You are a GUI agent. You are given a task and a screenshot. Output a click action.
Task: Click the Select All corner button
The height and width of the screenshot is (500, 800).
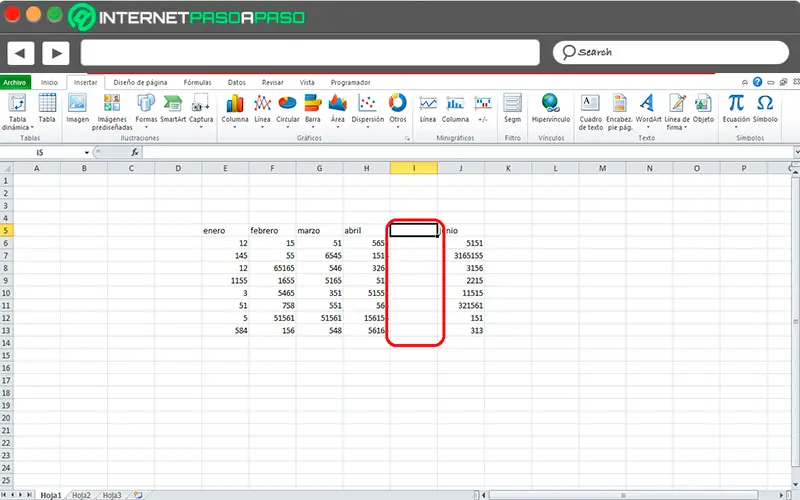click(6, 168)
